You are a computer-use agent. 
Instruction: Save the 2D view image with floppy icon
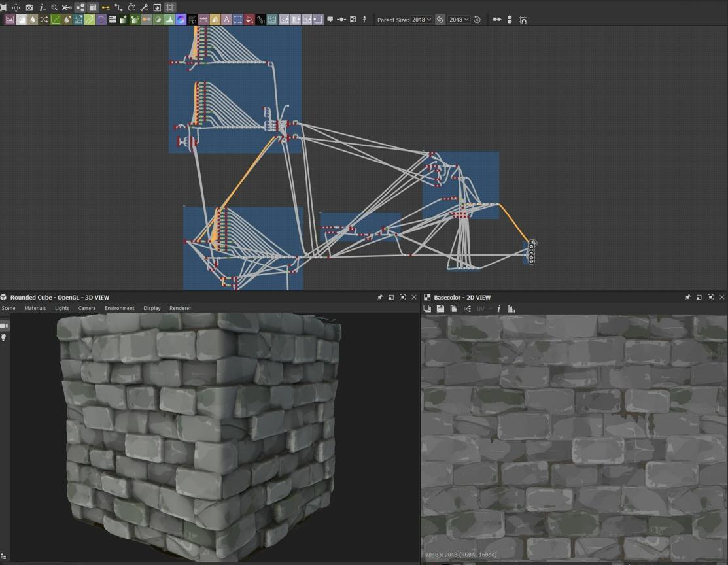pos(440,309)
